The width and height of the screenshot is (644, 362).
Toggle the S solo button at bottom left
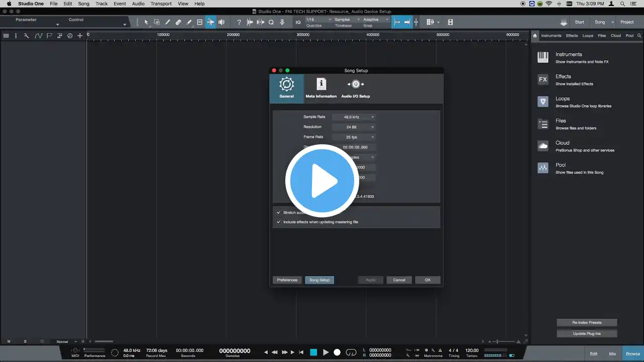25,341
